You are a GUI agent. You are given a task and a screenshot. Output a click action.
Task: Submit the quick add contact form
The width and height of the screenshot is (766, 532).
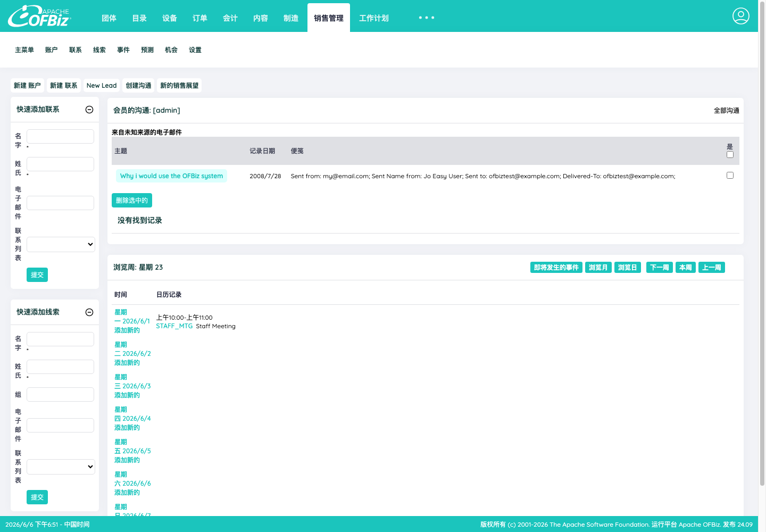(x=37, y=275)
